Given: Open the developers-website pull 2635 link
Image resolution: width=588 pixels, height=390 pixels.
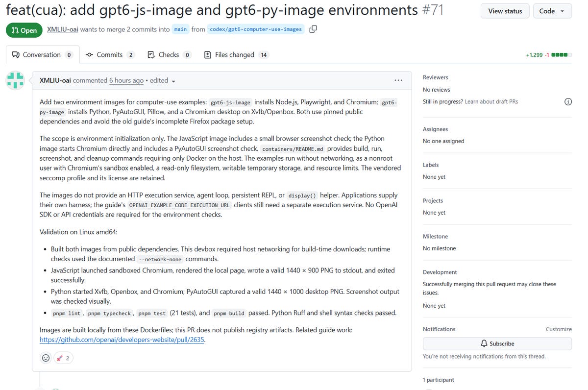Looking at the screenshot, I should [x=122, y=340].
